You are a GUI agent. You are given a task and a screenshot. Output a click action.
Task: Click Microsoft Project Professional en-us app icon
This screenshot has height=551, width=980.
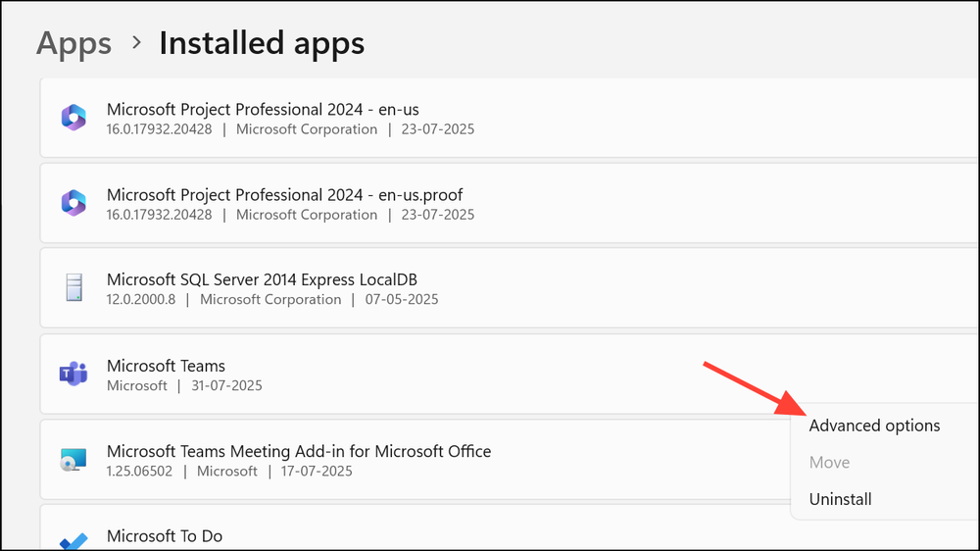click(73, 118)
